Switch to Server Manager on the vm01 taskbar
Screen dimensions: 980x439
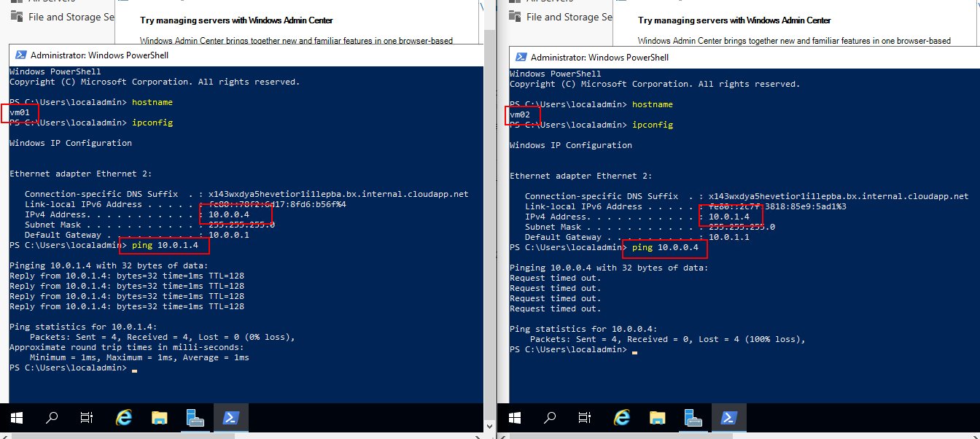pos(195,418)
